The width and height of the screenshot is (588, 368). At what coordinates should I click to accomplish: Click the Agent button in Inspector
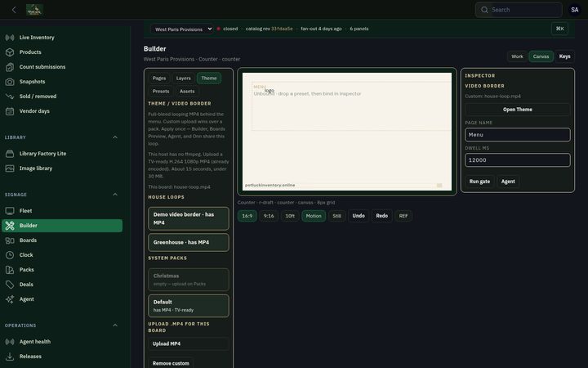click(x=508, y=182)
